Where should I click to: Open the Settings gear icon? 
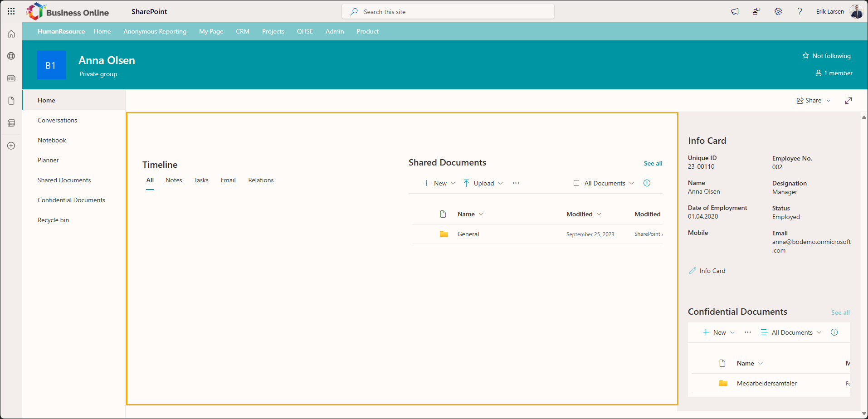click(x=778, y=12)
